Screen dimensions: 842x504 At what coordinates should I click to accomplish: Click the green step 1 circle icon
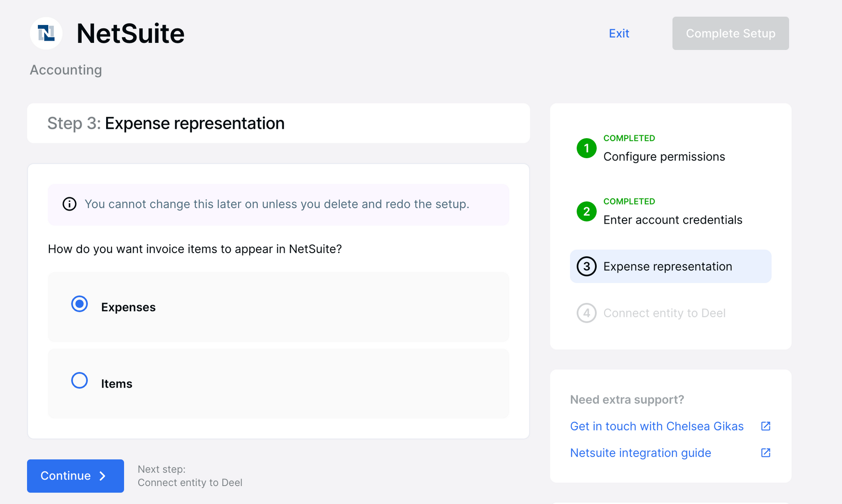[586, 148]
